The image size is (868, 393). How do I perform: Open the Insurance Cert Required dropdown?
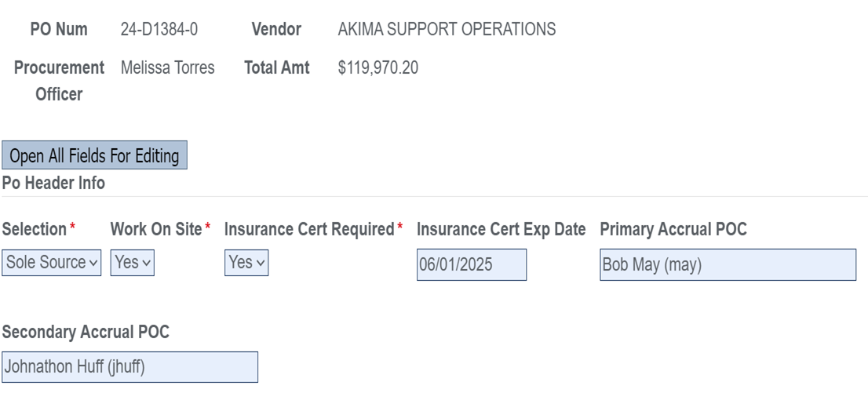[246, 262]
